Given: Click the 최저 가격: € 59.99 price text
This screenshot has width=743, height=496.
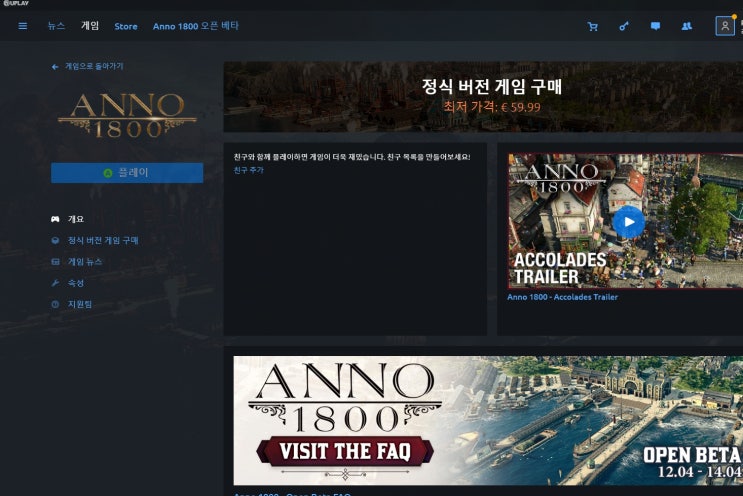Looking at the screenshot, I should (492, 107).
